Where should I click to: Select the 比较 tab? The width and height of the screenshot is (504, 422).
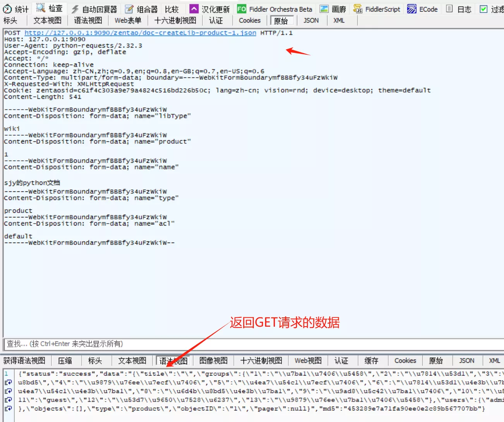tap(172, 9)
